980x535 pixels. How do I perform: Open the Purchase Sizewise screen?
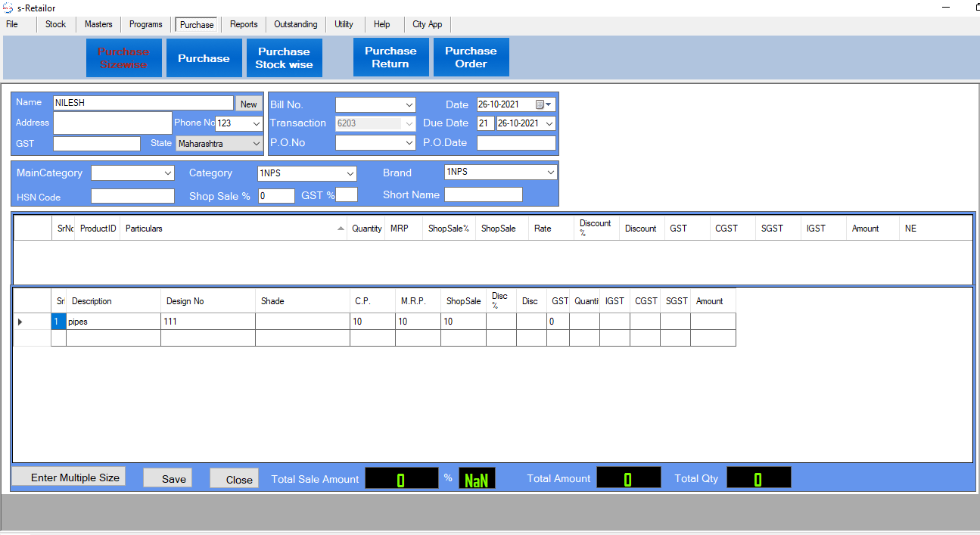[x=123, y=58]
